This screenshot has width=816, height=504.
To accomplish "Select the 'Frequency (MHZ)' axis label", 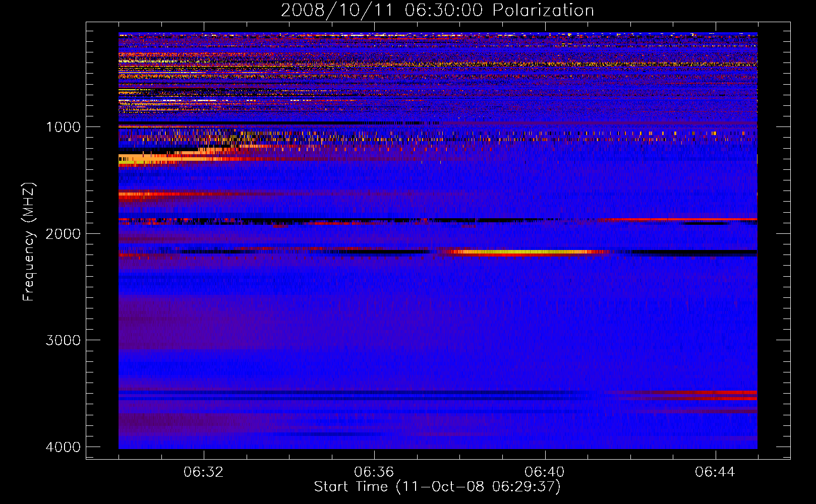I will [29, 242].
